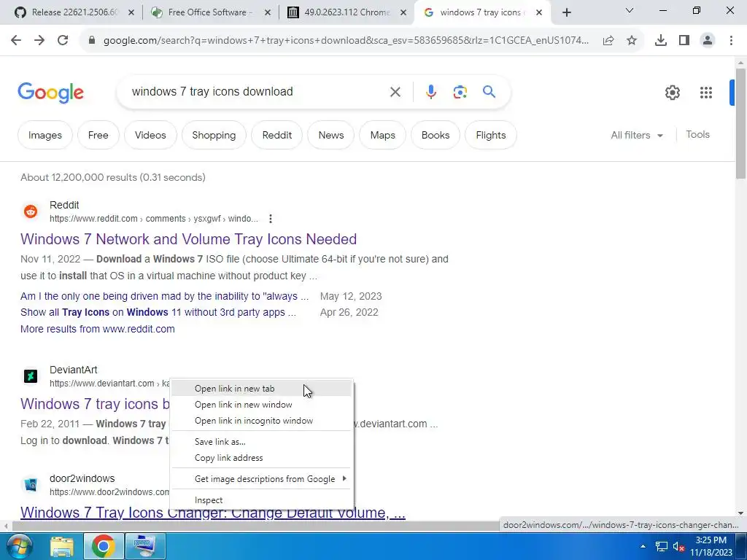Click the share page icon in address bar
The image size is (747, 560).
click(x=608, y=41)
